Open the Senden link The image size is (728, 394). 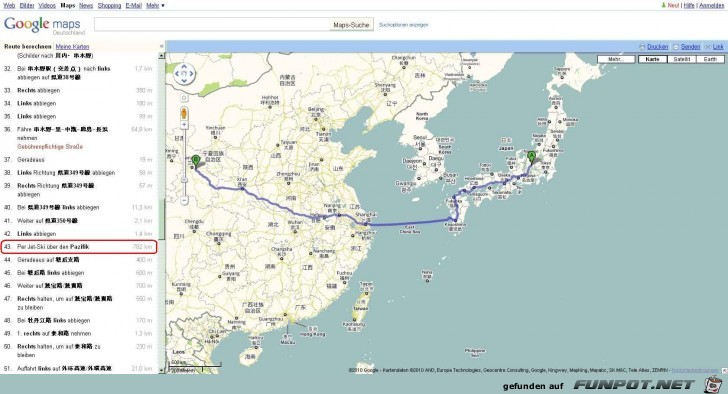[690, 47]
